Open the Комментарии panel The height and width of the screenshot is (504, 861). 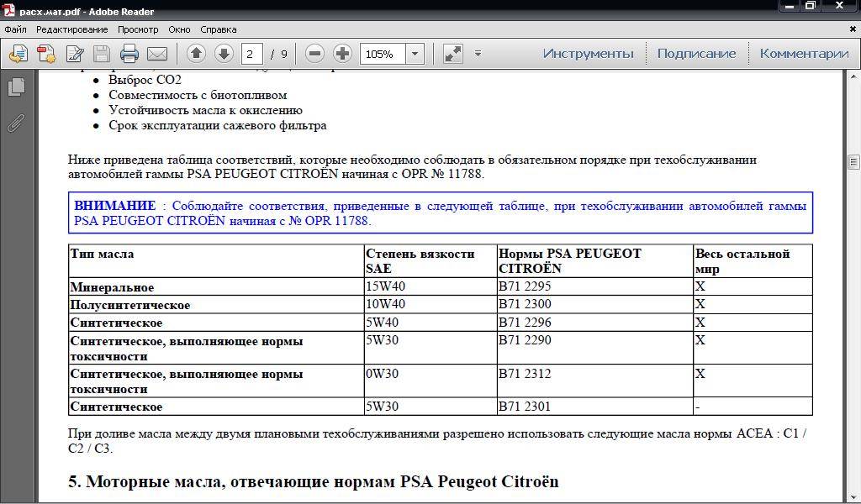tap(804, 52)
